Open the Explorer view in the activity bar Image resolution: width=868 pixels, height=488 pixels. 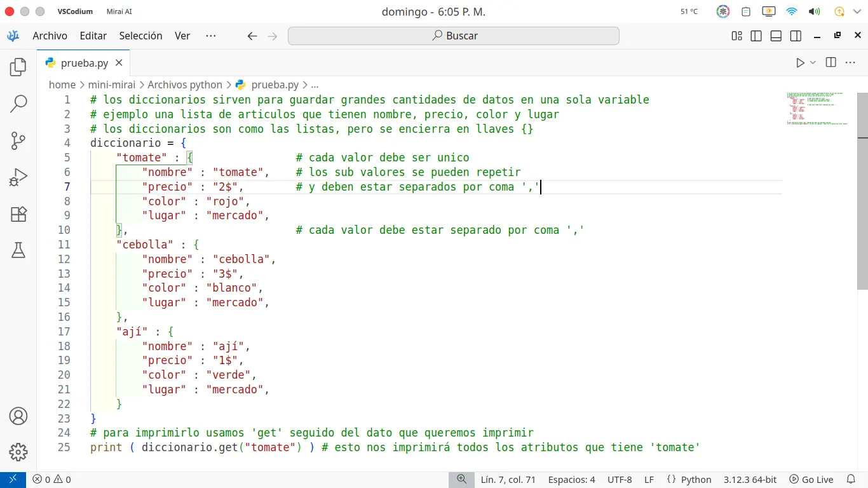(18, 67)
